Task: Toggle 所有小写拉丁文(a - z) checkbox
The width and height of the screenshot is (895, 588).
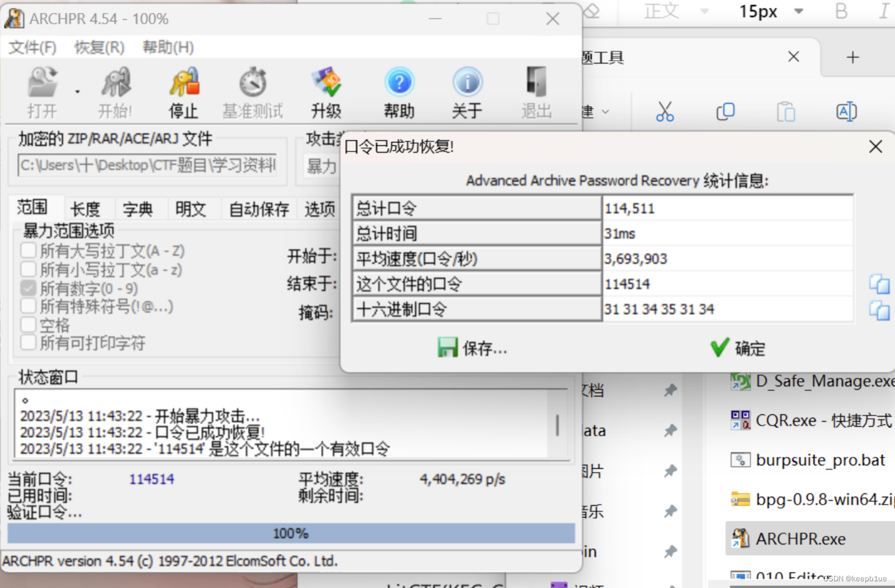Action: point(28,270)
